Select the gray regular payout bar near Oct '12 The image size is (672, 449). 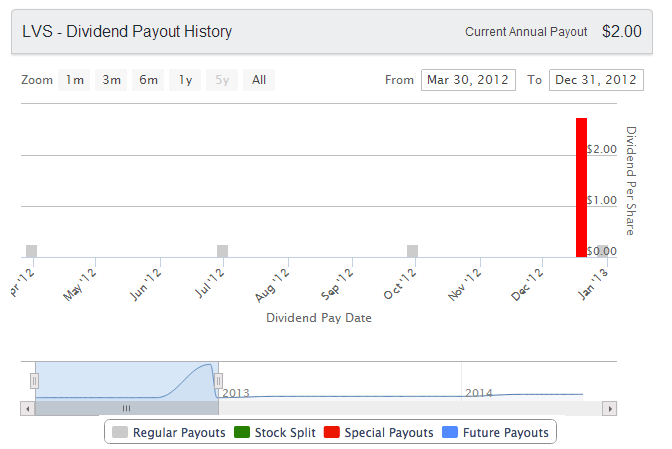(412, 251)
